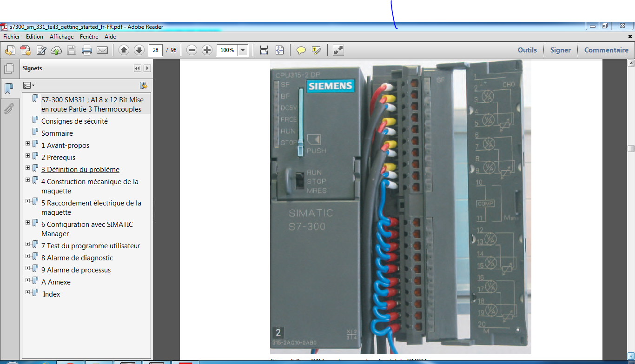The image size is (635, 364).
Task: Zoom out using the minus button
Action: tap(192, 50)
